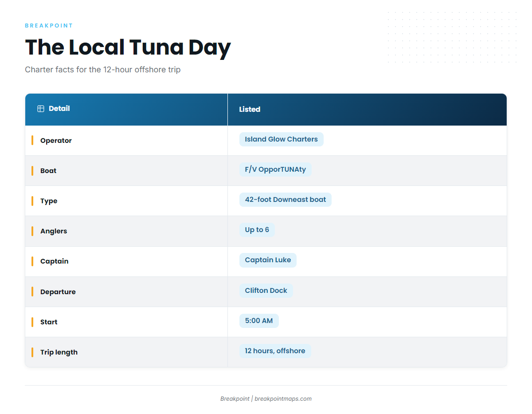Click the Type row label
Screen dimensions: 532x414
49,201
